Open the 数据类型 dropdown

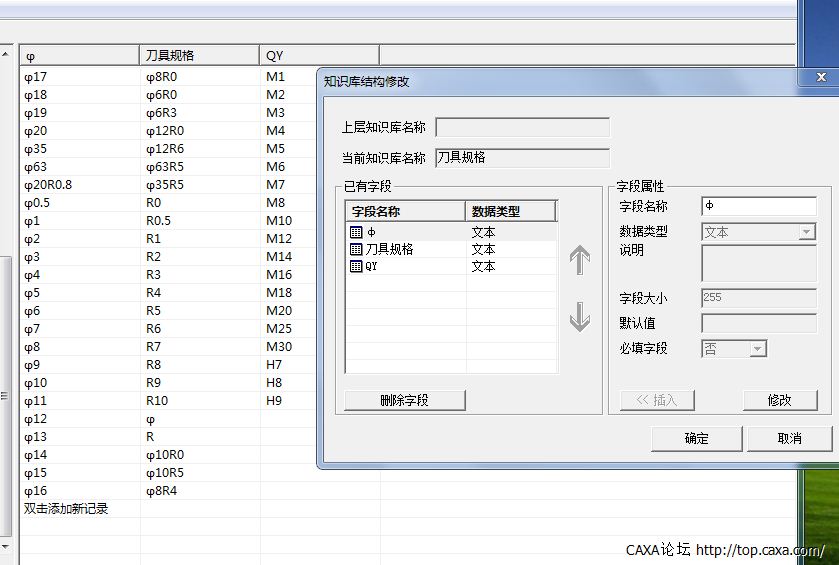807,232
